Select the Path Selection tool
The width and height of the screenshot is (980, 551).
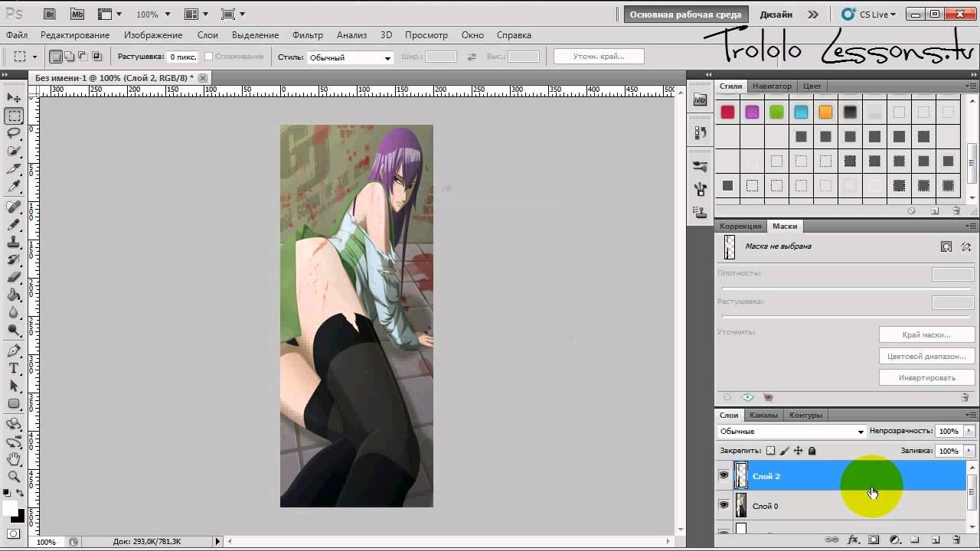[x=14, y=386]
